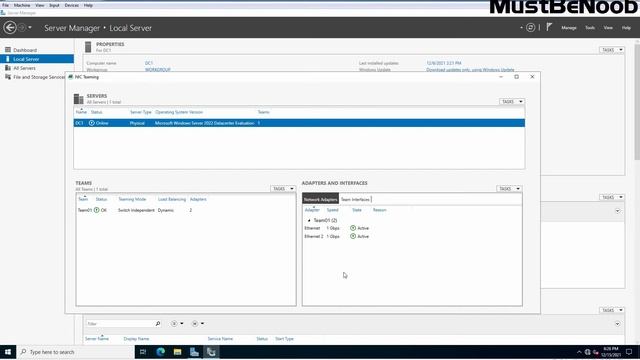This screenshot has height=360, width=640.
Task: Sort services by Display Name column
Action: coord(136,339)
